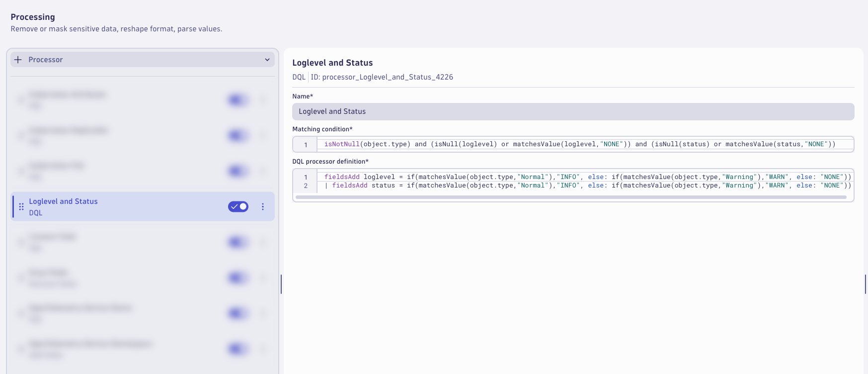Viewport: 868px width, 374px height.
Task: Toggle the Loglevel and Status processor switch
Action: (238, 206)
